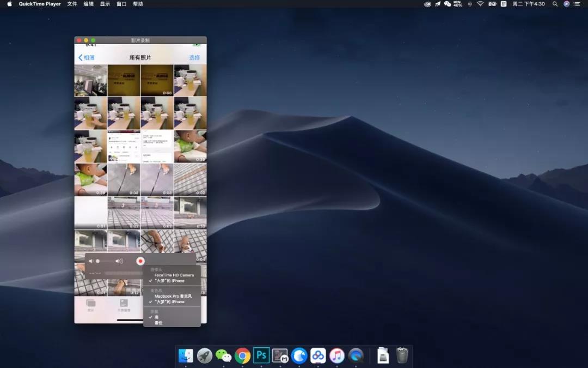Open Photoshop from the Dock
The width and height of the screenshot is (588, 368).
[x=261, y=355]
